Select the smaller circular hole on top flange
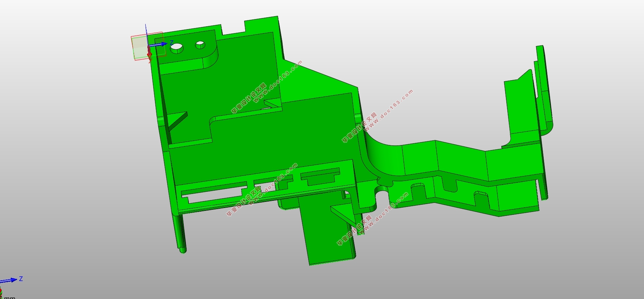 tap(200, 45)
